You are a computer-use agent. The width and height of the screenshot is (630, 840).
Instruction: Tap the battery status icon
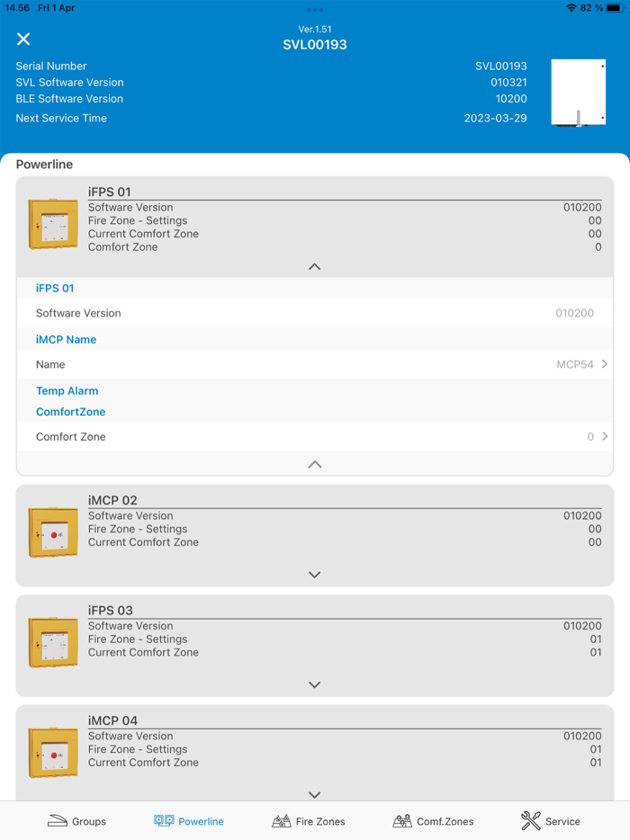pyautogui.click(x=615, y=8)
